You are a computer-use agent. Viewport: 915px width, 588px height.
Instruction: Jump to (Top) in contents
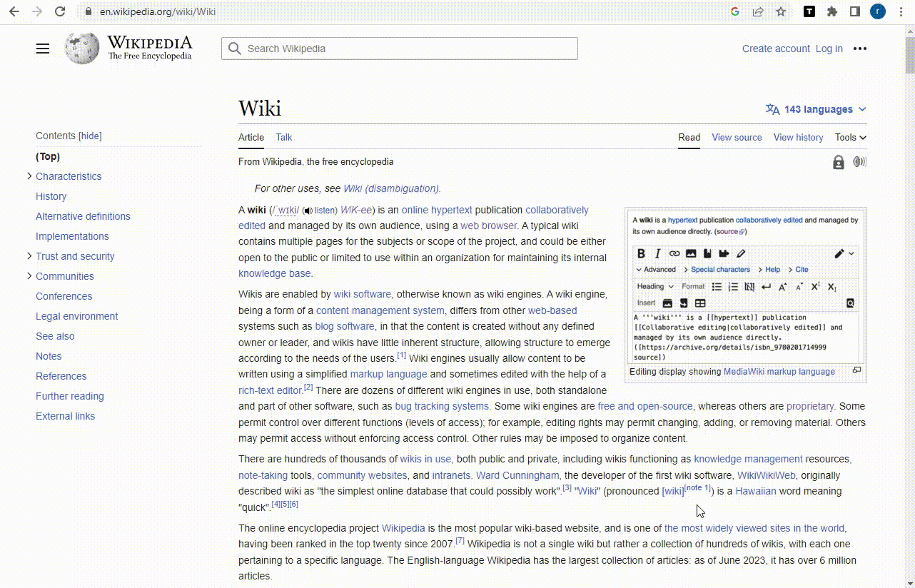tap(48, 156)
